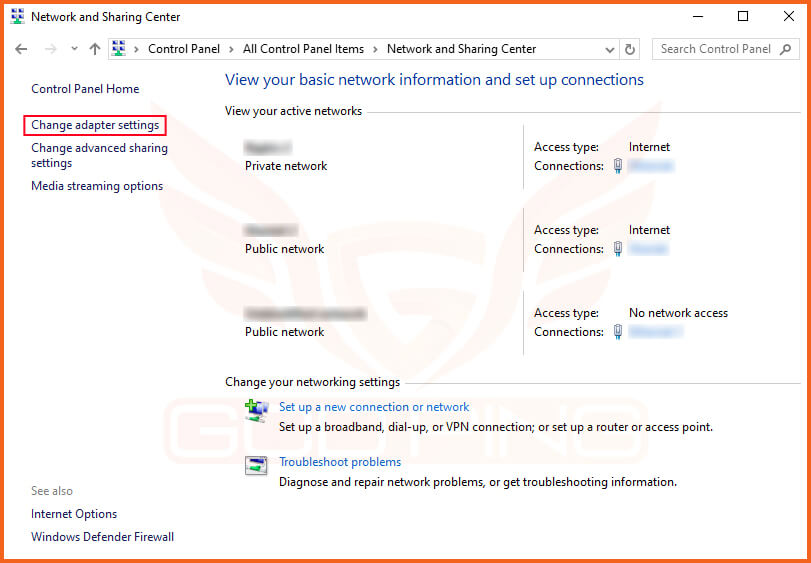Click the address bar Control Panel icon
811x563 pixels.
pos(119,49)
